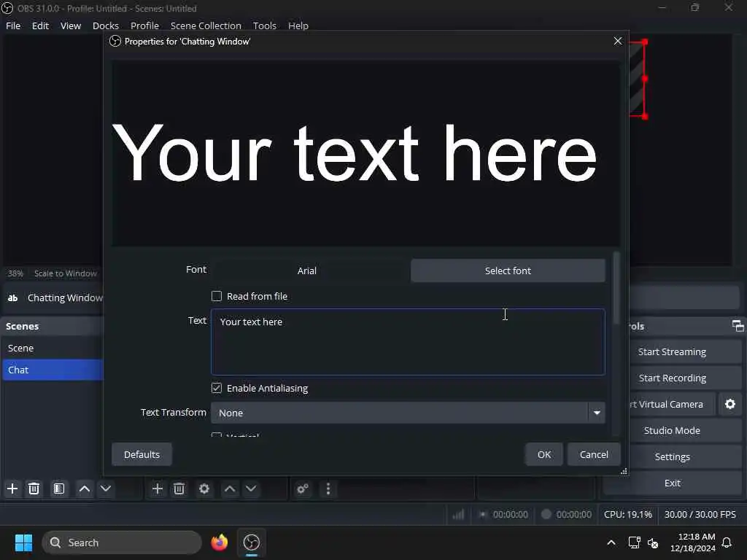Move source down arrow

251,489
